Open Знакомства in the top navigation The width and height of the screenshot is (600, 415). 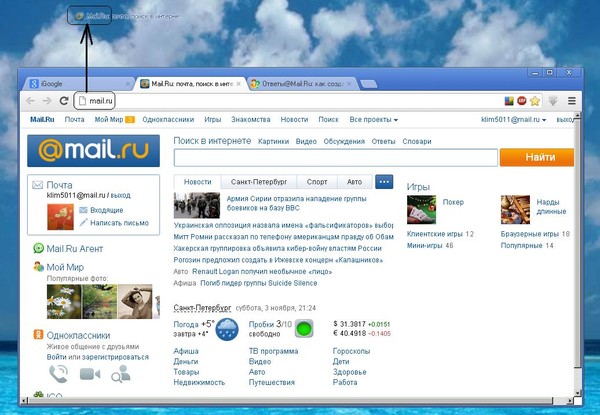coord(251,120)
